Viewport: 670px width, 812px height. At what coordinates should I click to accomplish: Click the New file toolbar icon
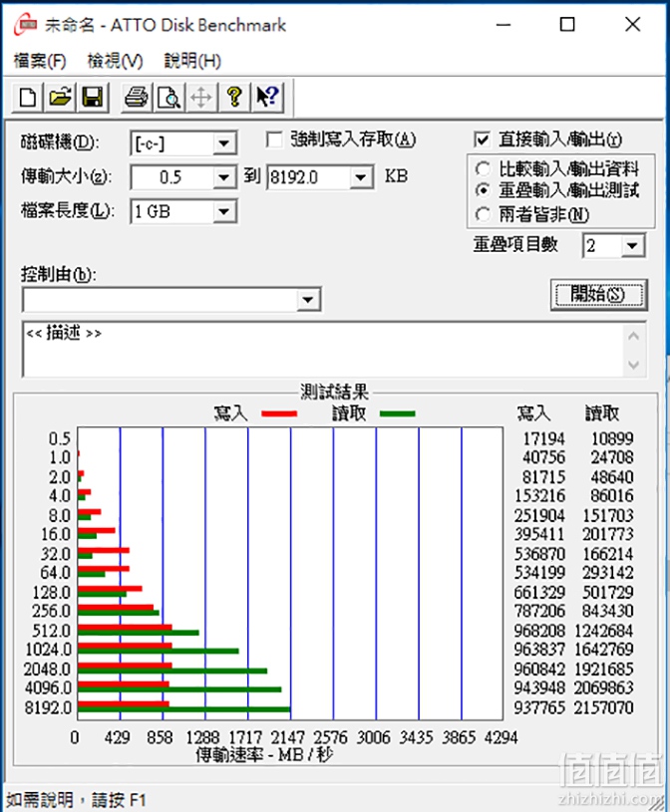click(x=28, y=97)
